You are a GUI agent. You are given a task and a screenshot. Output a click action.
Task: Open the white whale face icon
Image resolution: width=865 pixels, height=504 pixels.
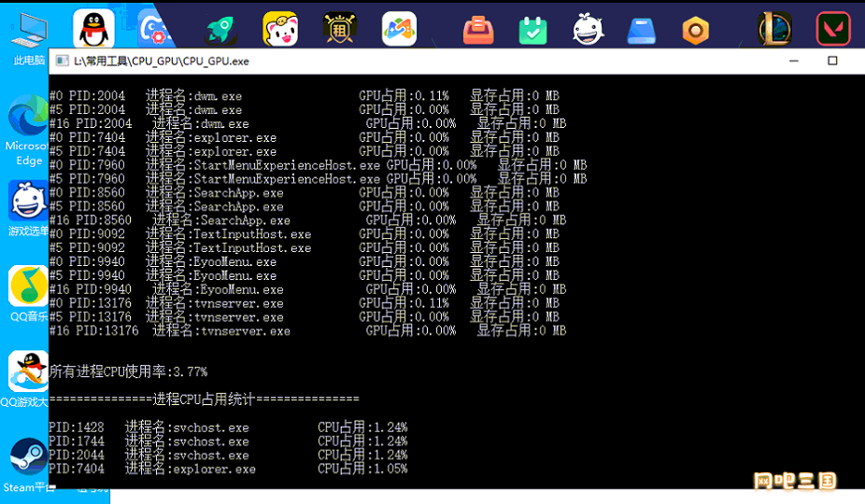588,29
